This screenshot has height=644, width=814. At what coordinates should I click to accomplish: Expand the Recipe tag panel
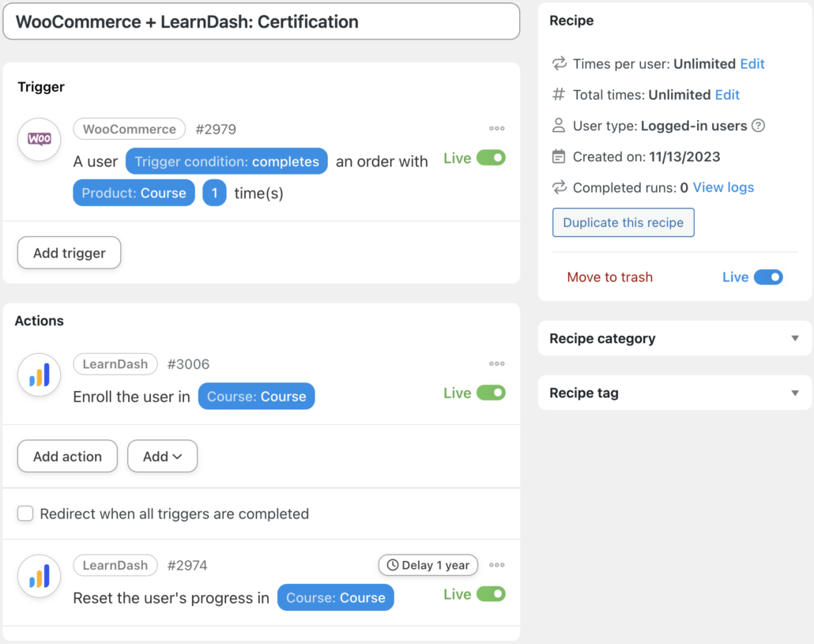[x=795, y=393]
